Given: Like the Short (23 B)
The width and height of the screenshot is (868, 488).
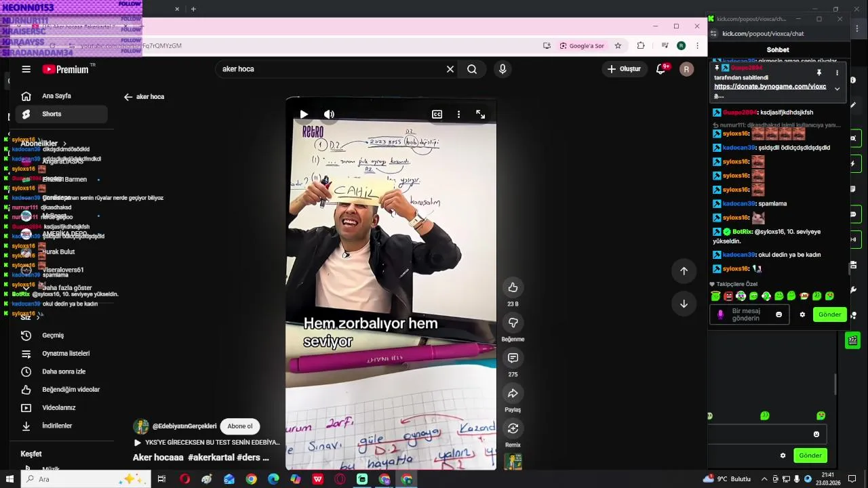Looking at the screenshot, I should 513,287.
